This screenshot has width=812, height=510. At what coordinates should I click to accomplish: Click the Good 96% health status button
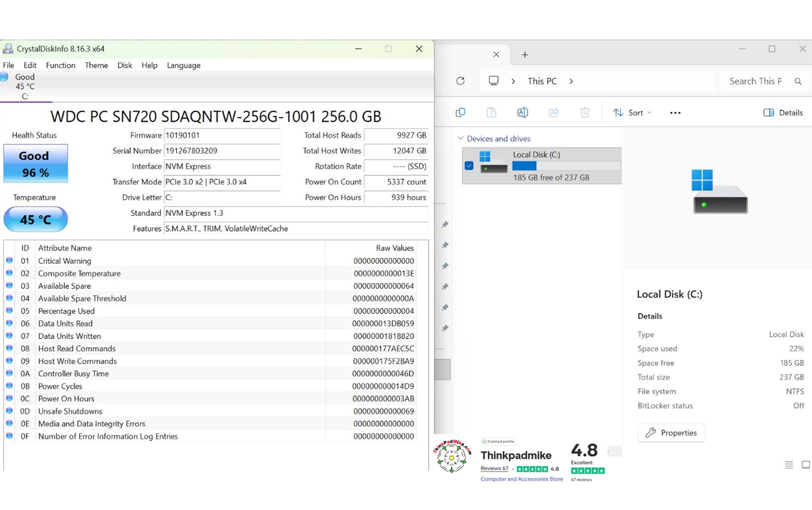point(35,163)
